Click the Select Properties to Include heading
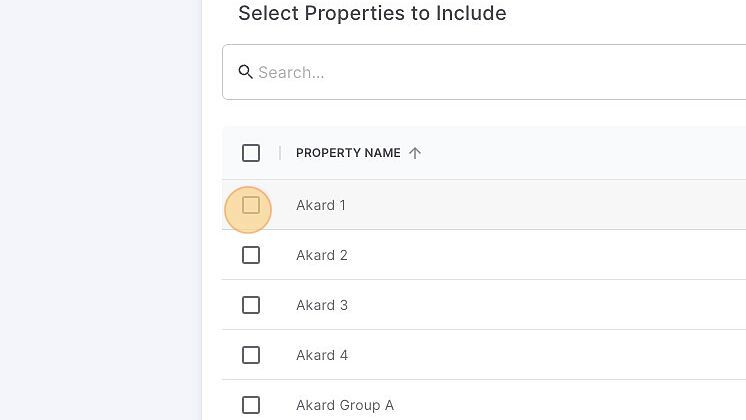This screenshot has width=746, height=420. 372,13
